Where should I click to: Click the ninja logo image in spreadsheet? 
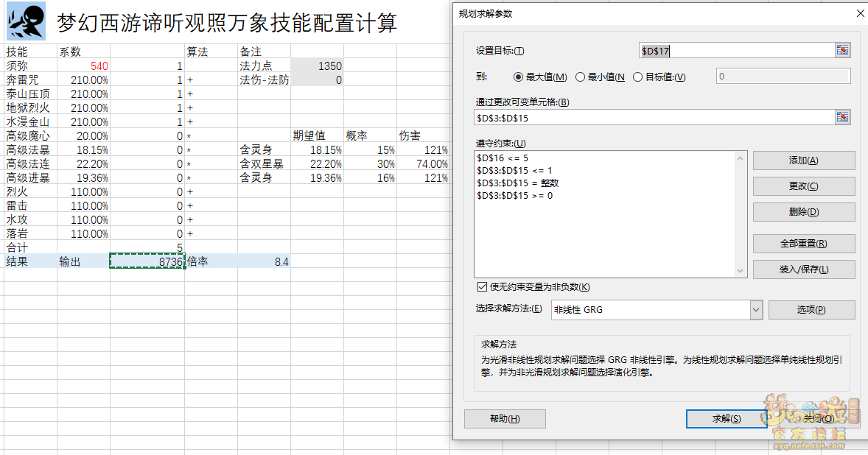(x=26, y=21)
